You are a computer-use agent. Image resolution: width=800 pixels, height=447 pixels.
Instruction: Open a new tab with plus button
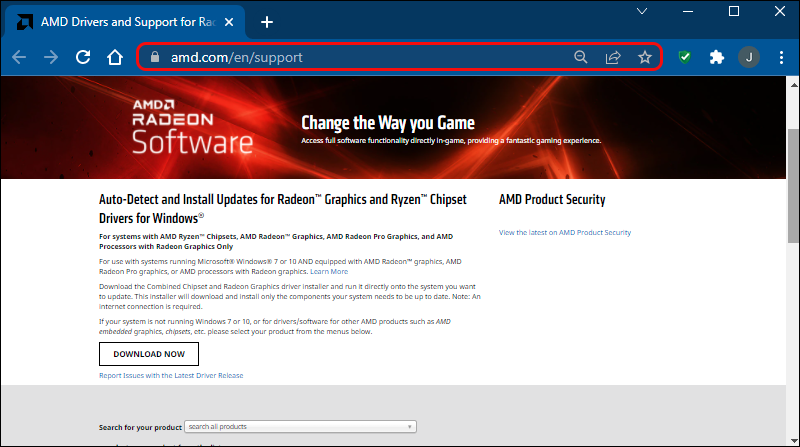[267, 22]
